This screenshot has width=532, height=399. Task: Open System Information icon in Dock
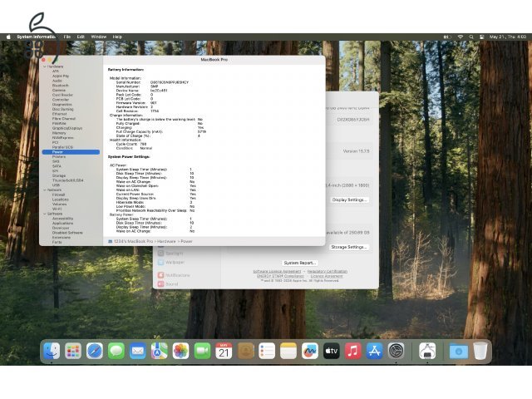click(427, 351)
